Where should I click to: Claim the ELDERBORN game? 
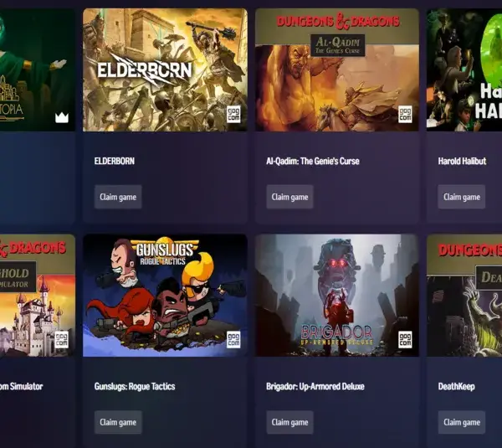(118, 197)
